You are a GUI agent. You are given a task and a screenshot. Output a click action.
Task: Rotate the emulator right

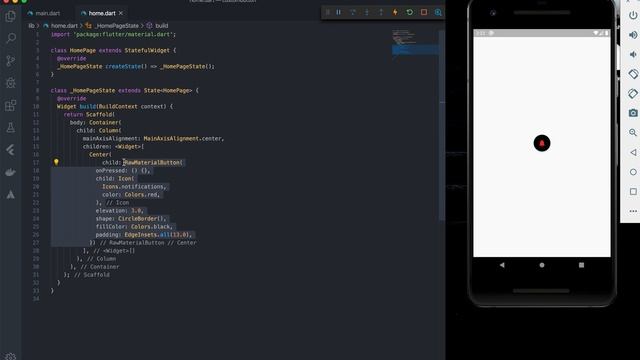click(x=633, y=93)
